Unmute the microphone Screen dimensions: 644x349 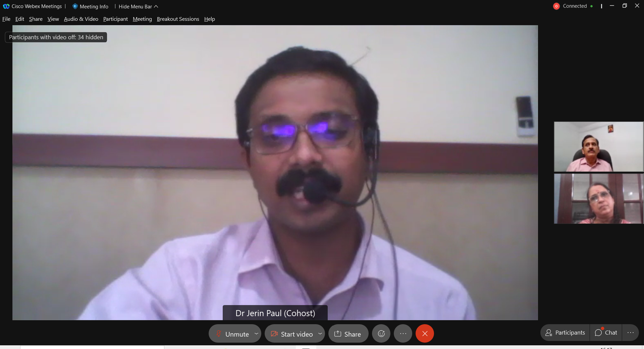click(232, 334)
